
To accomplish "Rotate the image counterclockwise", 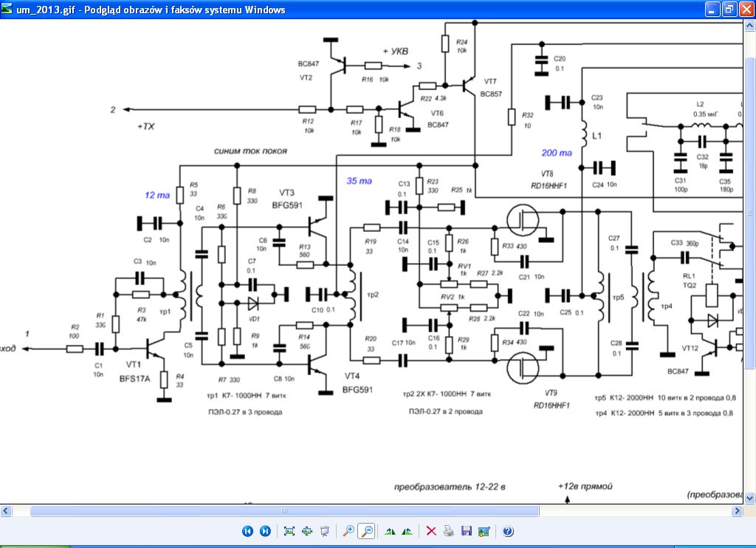I will [407, 531].
